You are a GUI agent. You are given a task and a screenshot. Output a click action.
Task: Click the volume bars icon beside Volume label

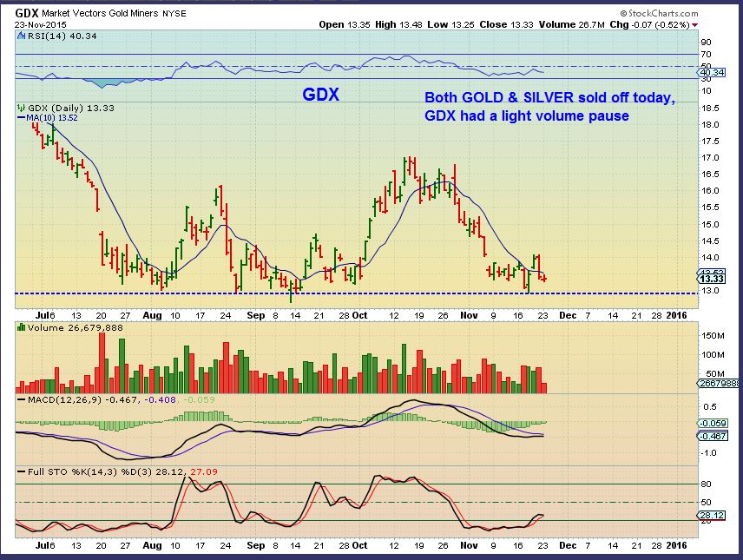tap(22, 327)
